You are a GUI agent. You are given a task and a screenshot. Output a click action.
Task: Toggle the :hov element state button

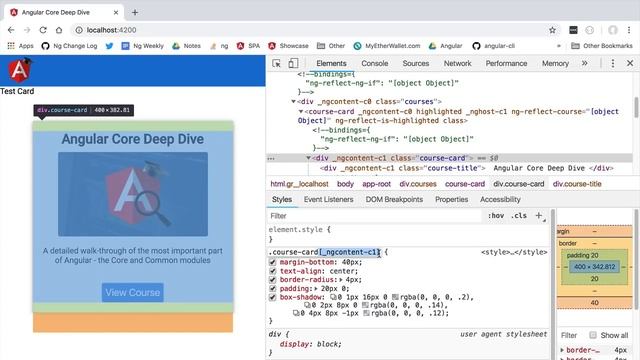[x=496, y=216]
